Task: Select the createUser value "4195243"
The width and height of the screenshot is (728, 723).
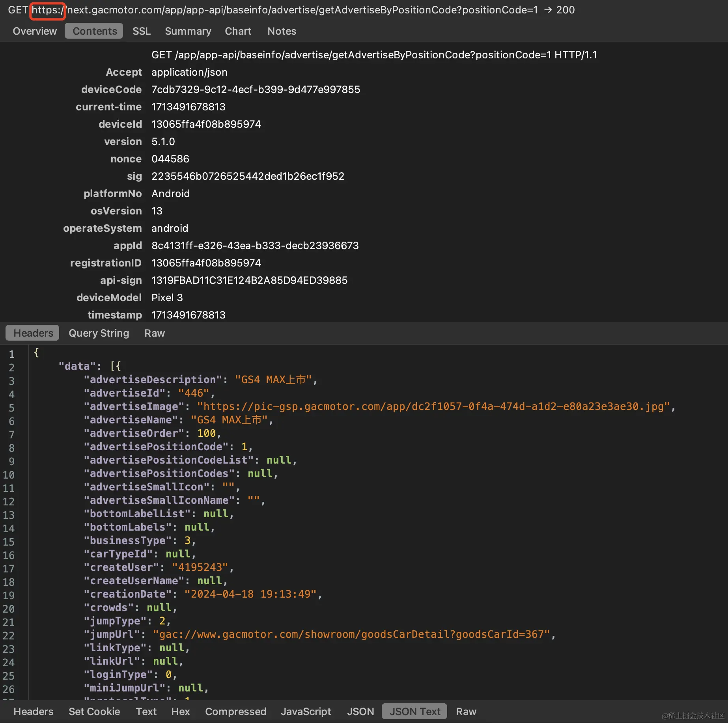Action: coord(200,567)
